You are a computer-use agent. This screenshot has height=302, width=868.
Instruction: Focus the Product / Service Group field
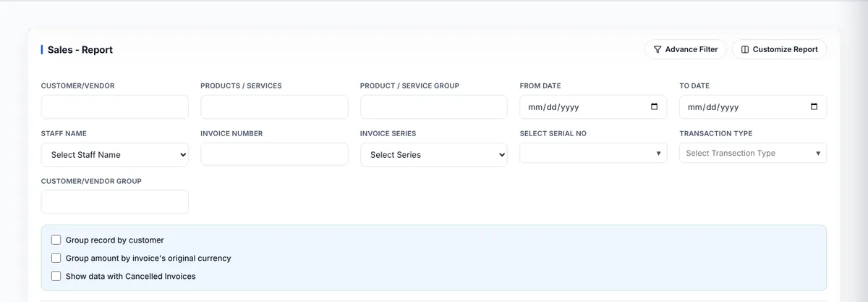pos(434,106)
